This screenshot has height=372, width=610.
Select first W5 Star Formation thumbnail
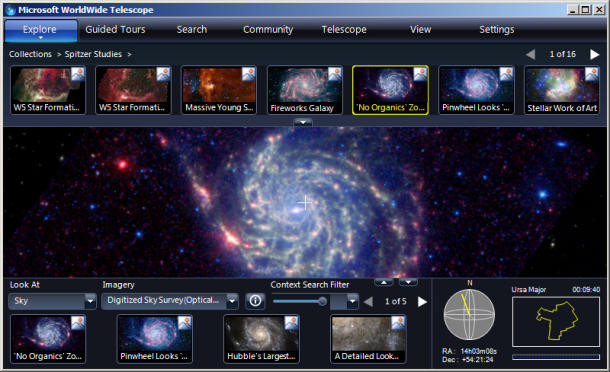pos(47,90)
